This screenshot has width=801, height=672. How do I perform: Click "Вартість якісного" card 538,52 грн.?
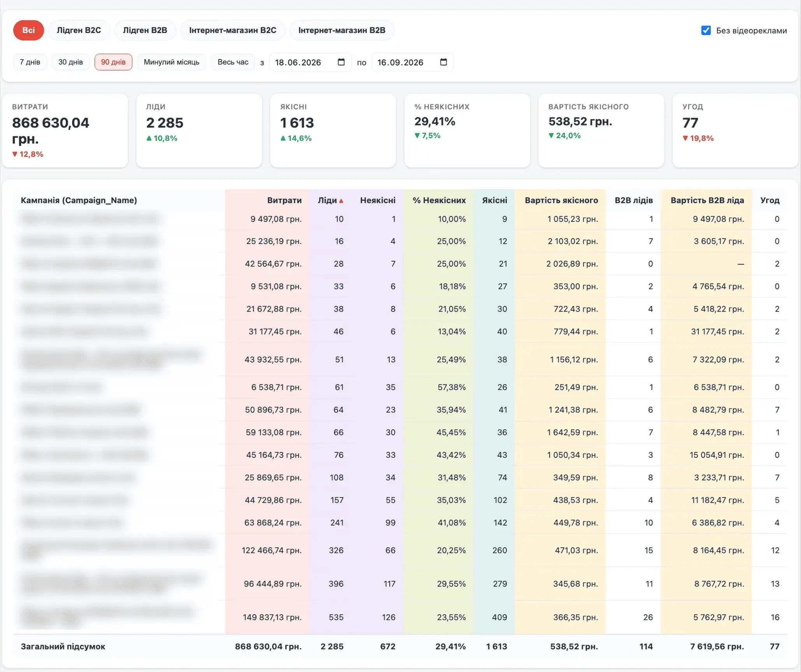coord(601,130)
